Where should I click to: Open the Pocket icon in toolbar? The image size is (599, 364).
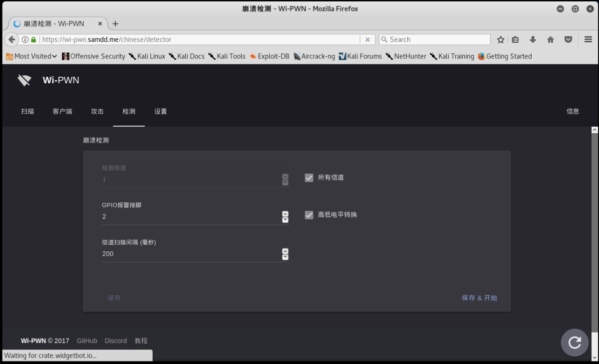[x=568, y=39]
